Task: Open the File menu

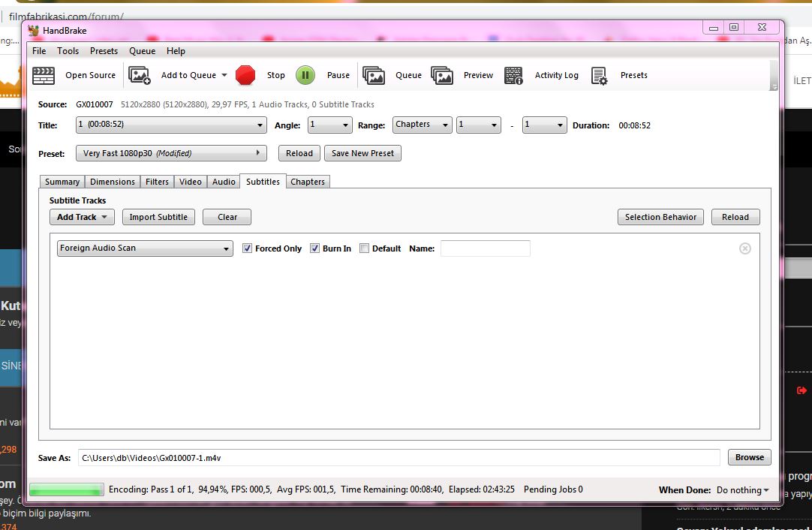Action: click(x=39, y=51)
